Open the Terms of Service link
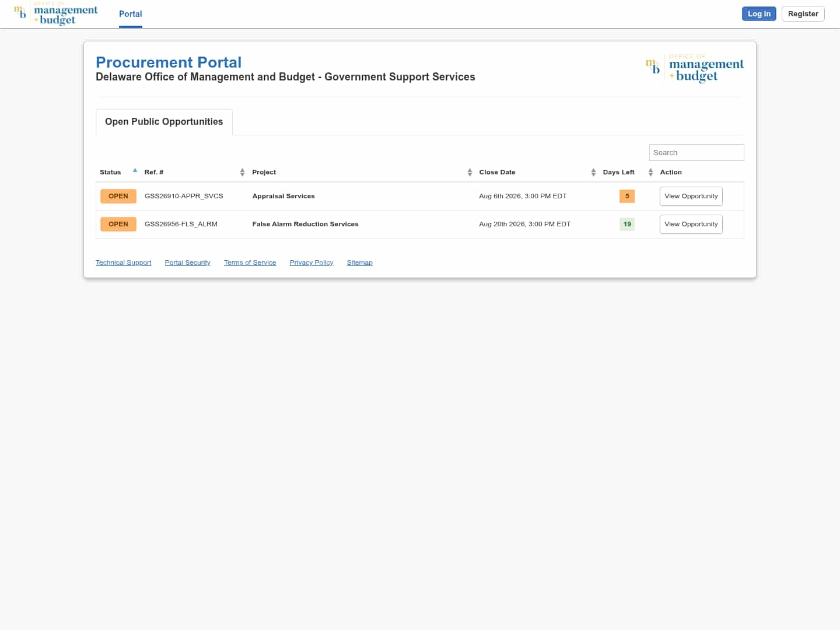 click(x=250, y=262)
